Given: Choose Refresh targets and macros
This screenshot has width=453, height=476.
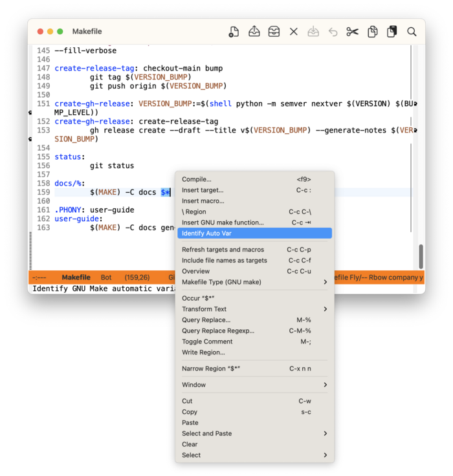Looking at the screenshot, I should tap(254, 250).
